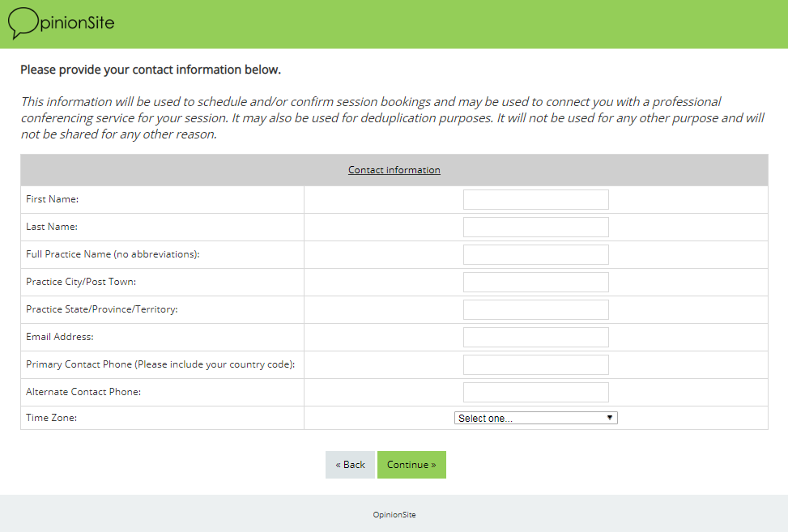788x532 pixels.
Task: Click the italic privacy notice paragraph
Action: pyautogui.click(x=393, y=118)
